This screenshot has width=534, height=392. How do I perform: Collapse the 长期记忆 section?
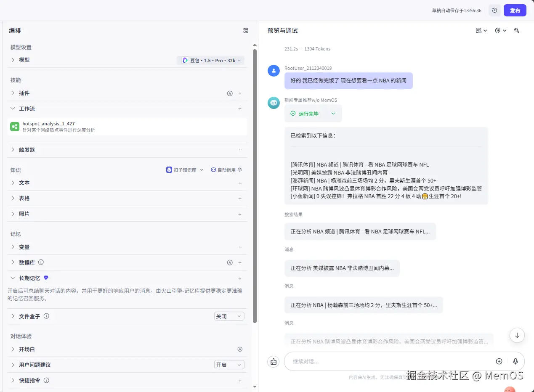pos(13,278)
